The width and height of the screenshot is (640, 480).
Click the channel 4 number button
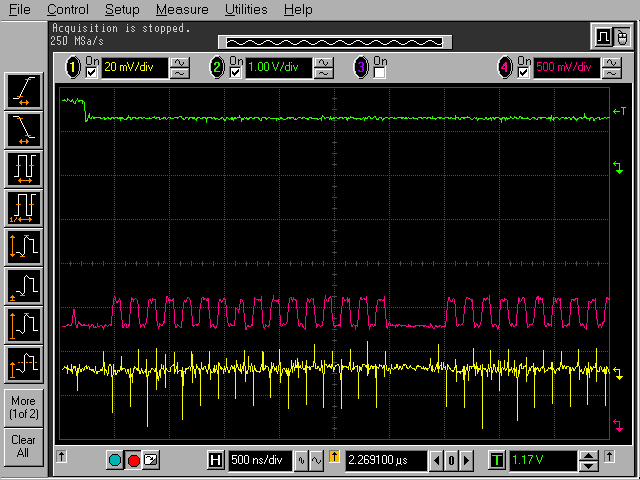coord(505,67)
